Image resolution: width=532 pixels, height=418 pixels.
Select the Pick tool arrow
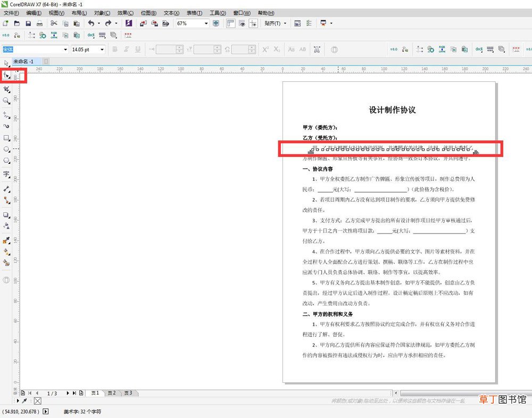(6, 63)
